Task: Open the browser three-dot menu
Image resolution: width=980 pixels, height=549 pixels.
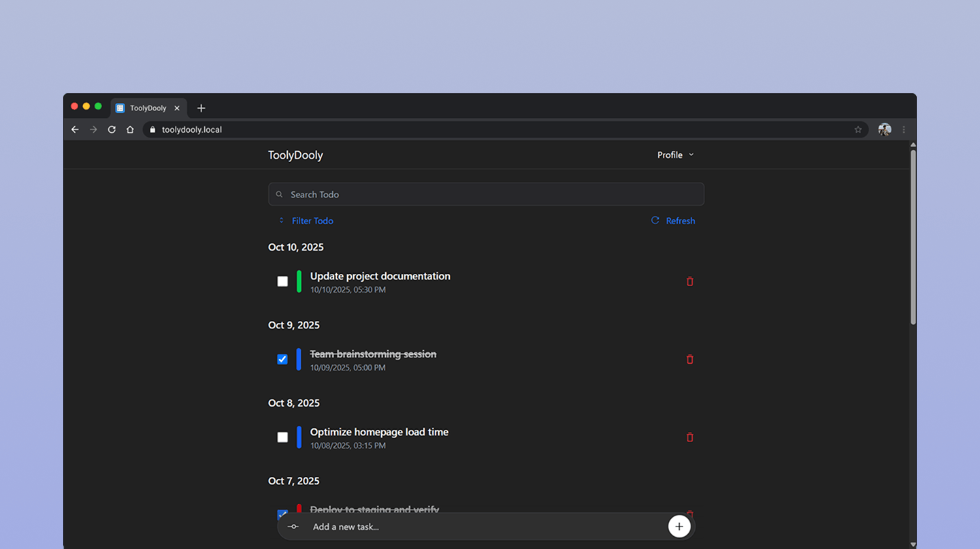Action: pos(904,129)
